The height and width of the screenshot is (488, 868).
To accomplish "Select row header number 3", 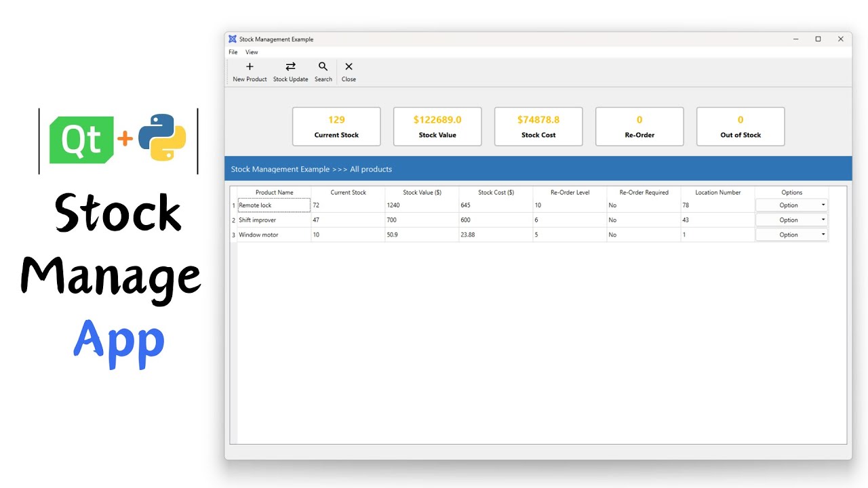I will [234, 235].
